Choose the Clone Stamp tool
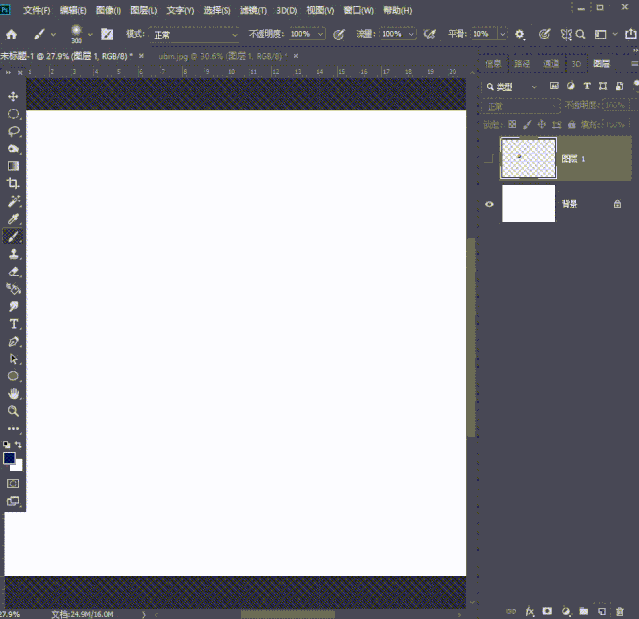The image size is (639, 619). pos(14,254)
